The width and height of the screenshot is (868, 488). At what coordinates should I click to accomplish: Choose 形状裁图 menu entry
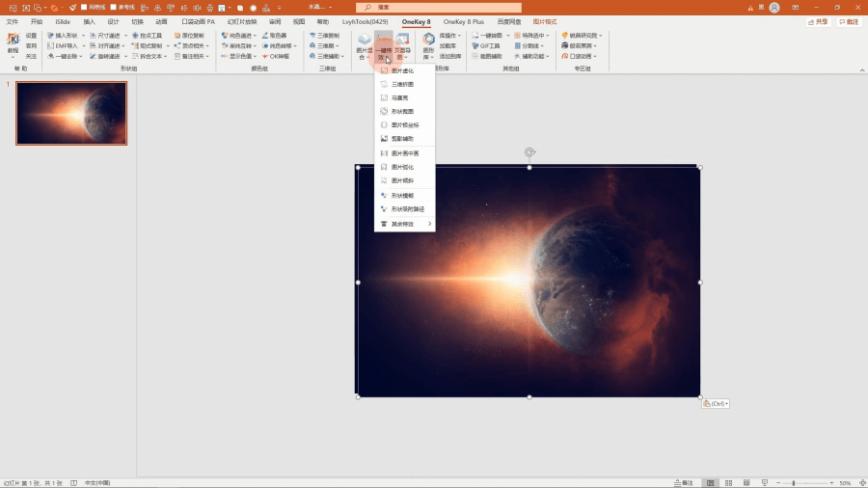[x=405, y=112]
